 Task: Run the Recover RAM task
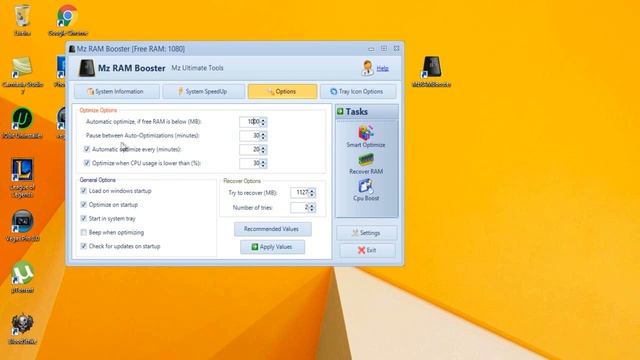366,160
